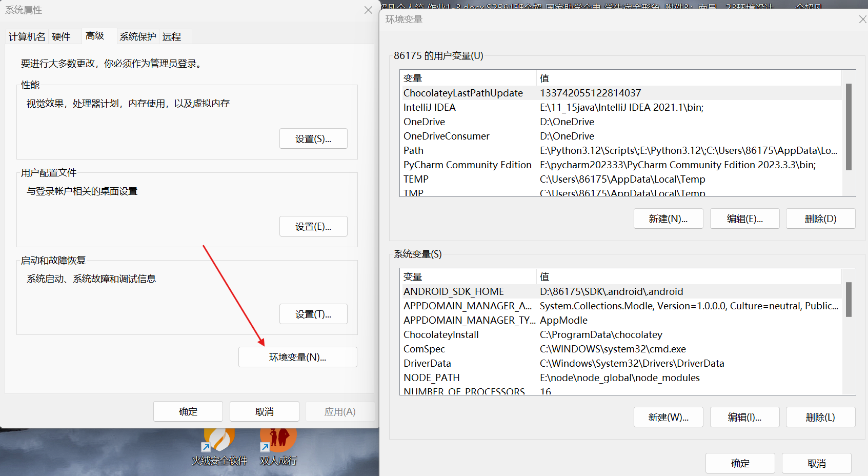Open the 系统保护 tab

pyautogui.click(x=137, y=37)
